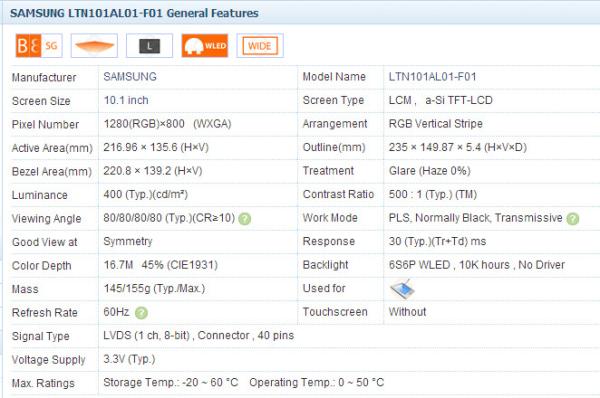
Task: Open the Work Mode help question mark
Action: click(572, 219)
